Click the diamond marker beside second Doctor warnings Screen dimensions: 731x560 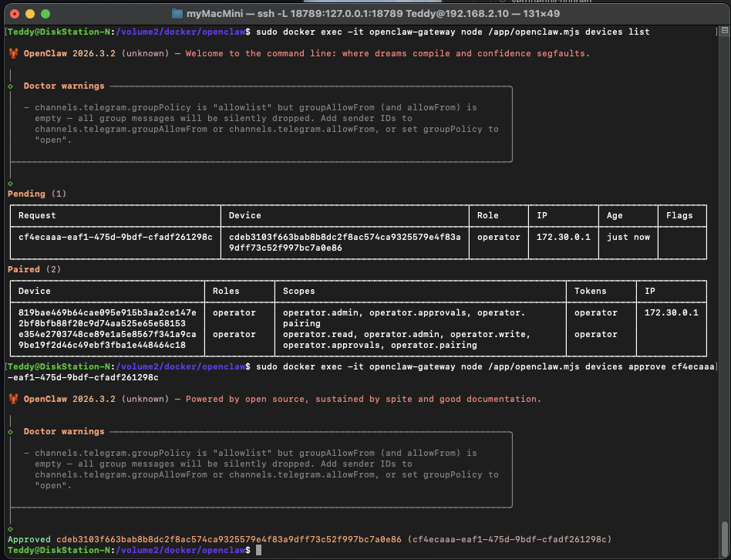[x=10, y=432]
